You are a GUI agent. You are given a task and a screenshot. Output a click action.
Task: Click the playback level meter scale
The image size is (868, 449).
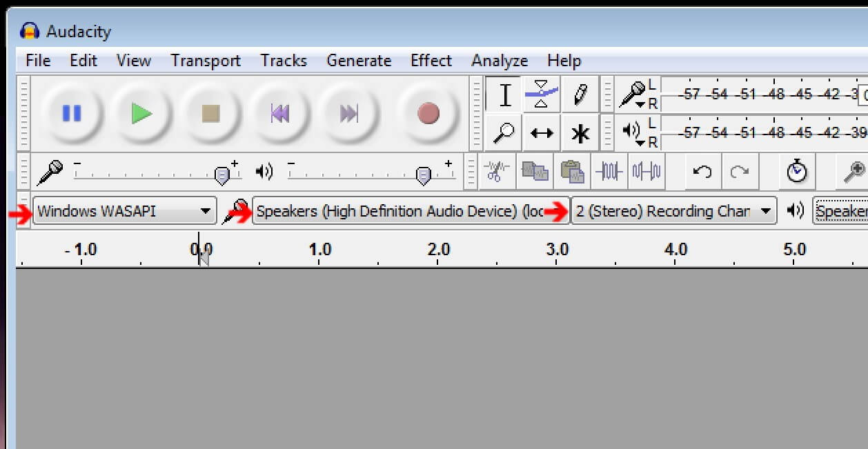765,132
